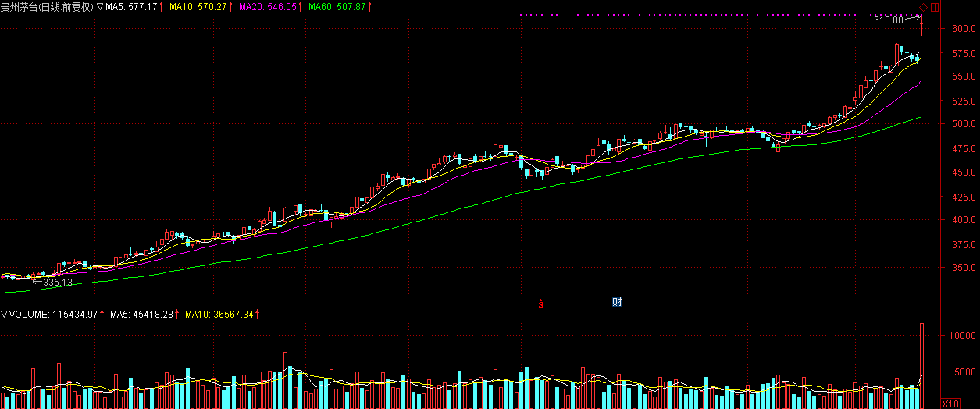Click the 475.0 price axis label

click(x=964, y=148)
